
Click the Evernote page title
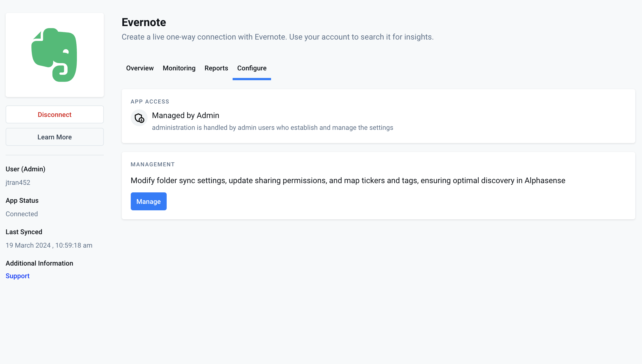144,22
